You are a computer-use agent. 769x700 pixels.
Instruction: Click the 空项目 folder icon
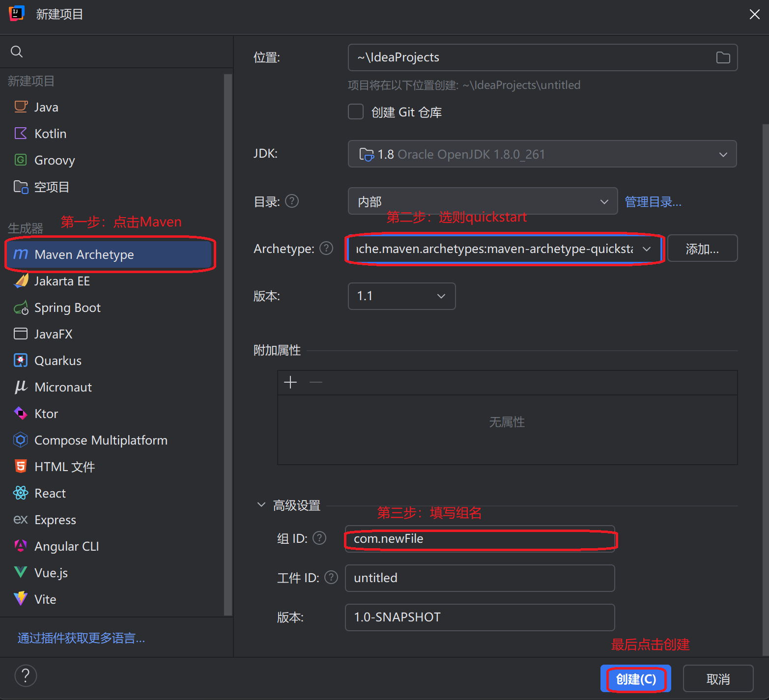(21, 187)
